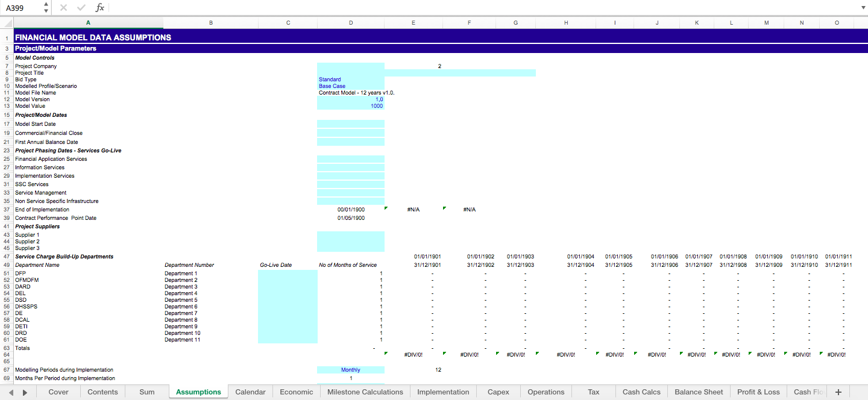Click the next sheet navigation arrow

25,392
